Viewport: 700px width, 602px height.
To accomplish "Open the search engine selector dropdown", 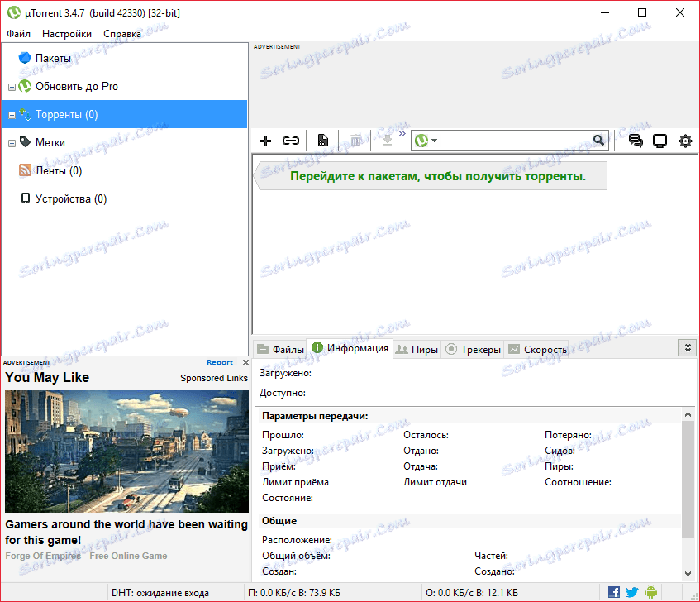I will coord(430,141).
